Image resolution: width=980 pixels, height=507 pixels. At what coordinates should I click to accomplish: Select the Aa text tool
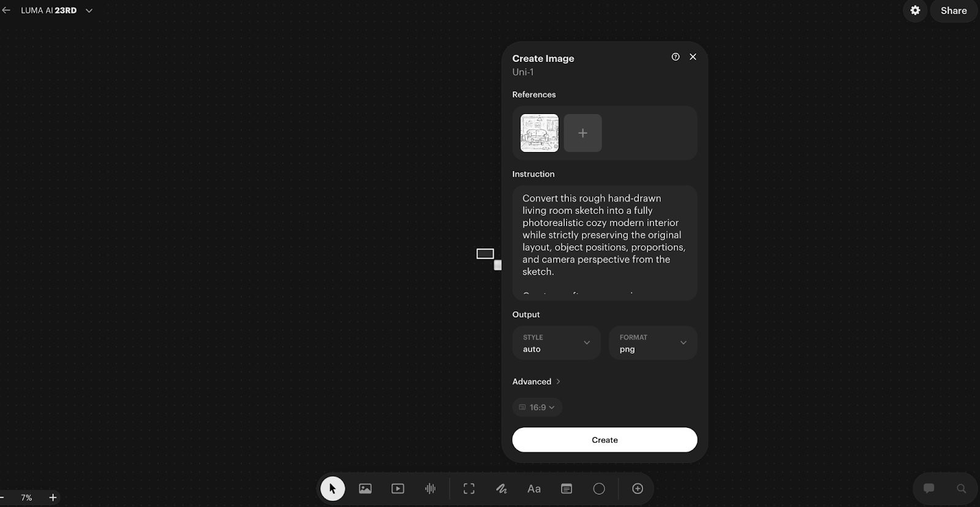click(x=533, y=489)
